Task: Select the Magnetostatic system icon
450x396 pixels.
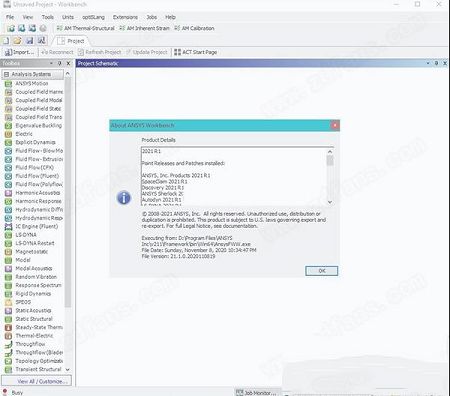Action: pyautogui.click(x=8, y=252)
